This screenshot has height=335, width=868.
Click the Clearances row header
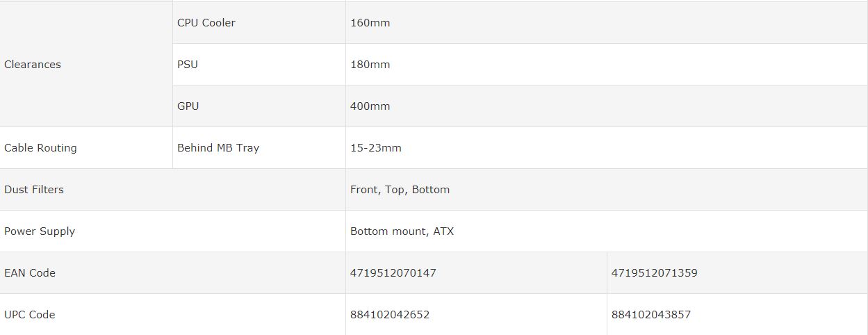33,65
